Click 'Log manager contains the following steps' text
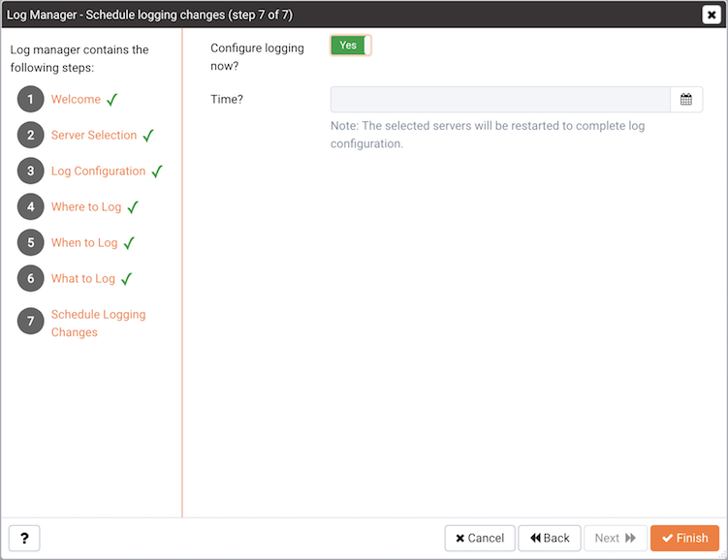This screenshot has height=560, width=728. click(79, 58)
